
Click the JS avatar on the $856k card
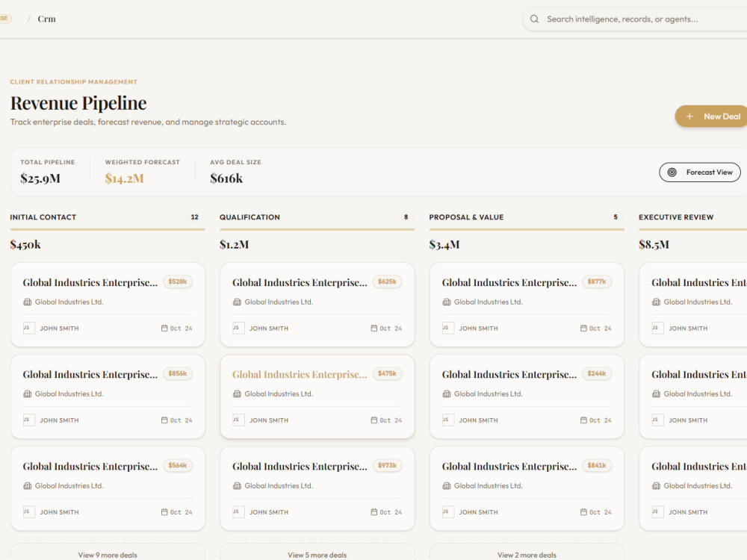click(x=29, y=420)
